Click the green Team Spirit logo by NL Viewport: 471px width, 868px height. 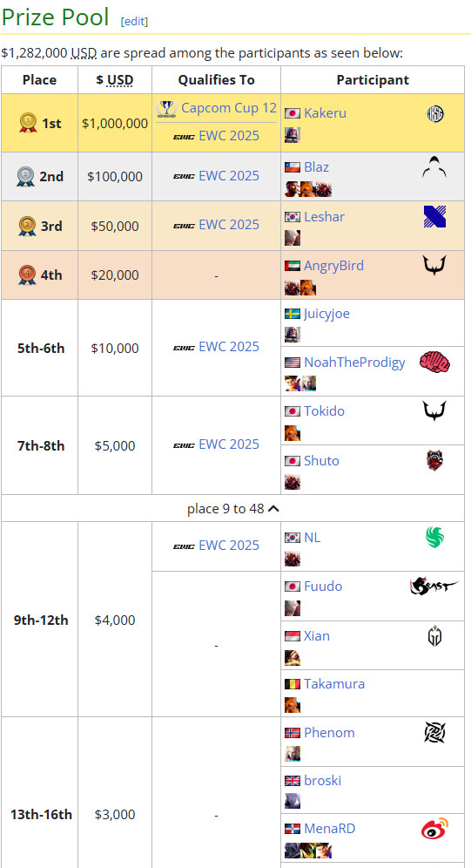click(435, 537)
